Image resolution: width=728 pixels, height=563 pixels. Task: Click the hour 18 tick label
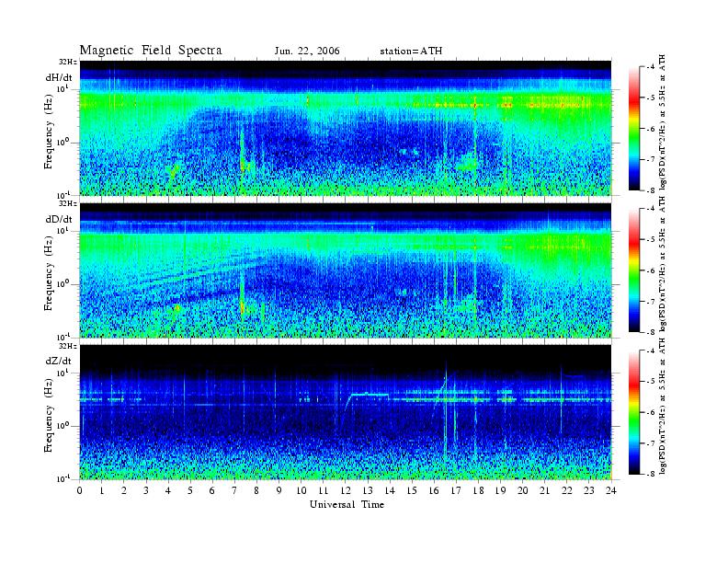(x=478, y=491)
